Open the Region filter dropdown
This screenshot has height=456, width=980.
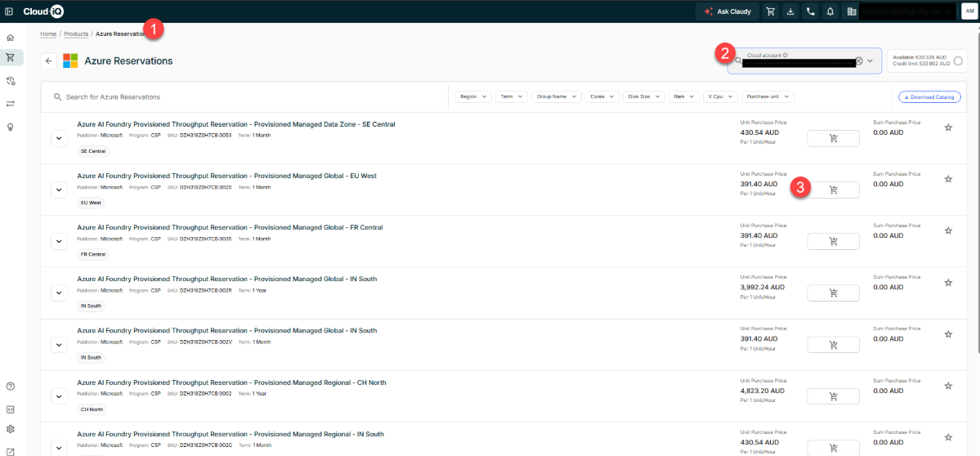[x=473, y=96]
